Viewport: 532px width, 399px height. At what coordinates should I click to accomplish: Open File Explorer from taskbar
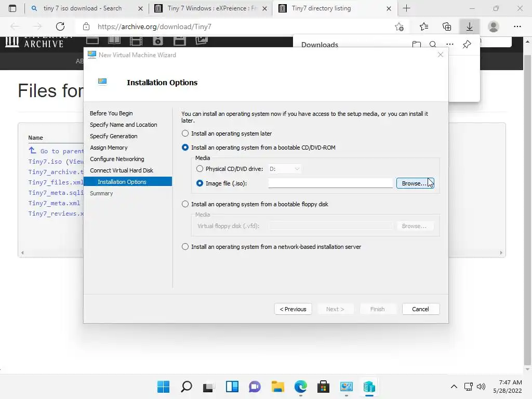[278, 387]
